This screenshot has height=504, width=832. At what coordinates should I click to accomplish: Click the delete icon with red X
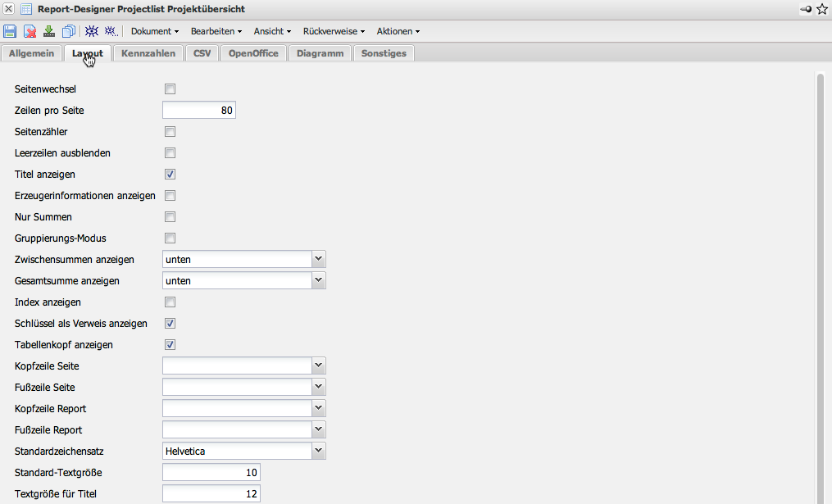click(30, 31)
